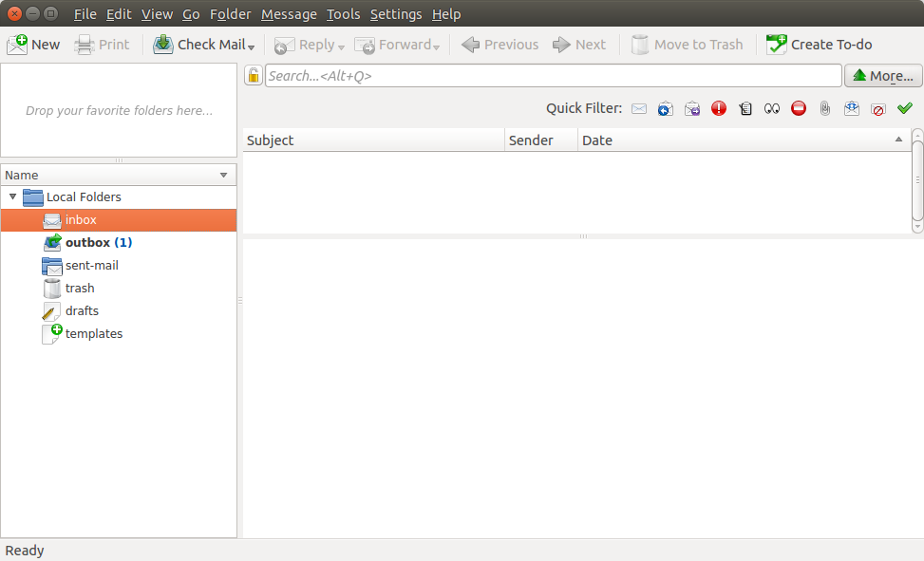Open the trash folder
924x561 pixels.
80,289
